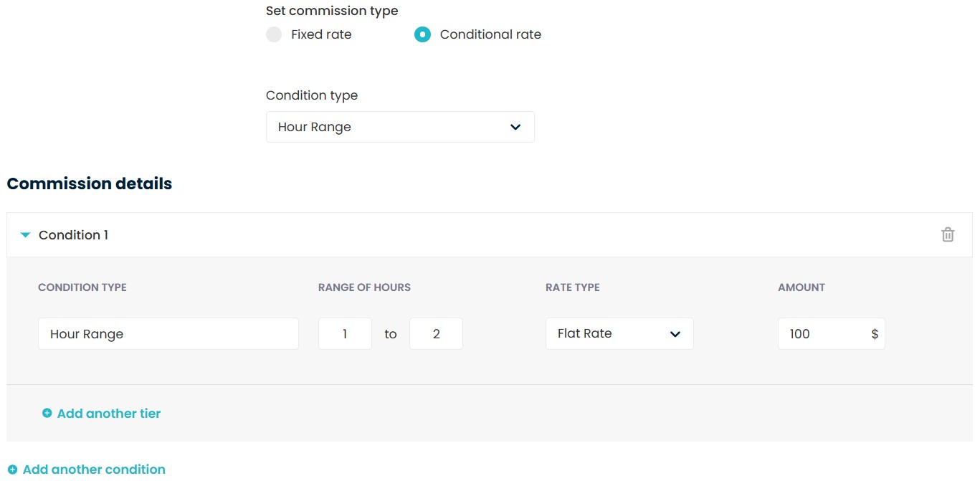Image resolution: width=980 pixels, height=481 pixels.
Task: Click Add another condition link
Action: point(94,470)
